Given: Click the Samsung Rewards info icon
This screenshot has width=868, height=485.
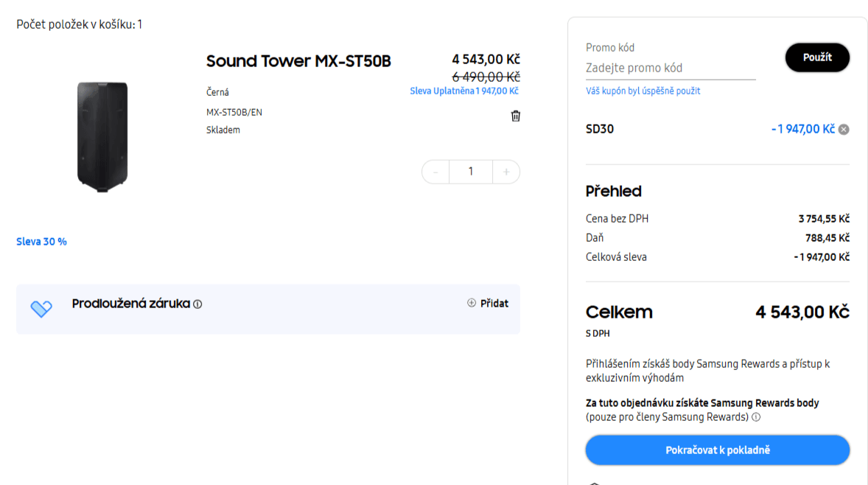Looking at the screenshot, I should (756, 416).
